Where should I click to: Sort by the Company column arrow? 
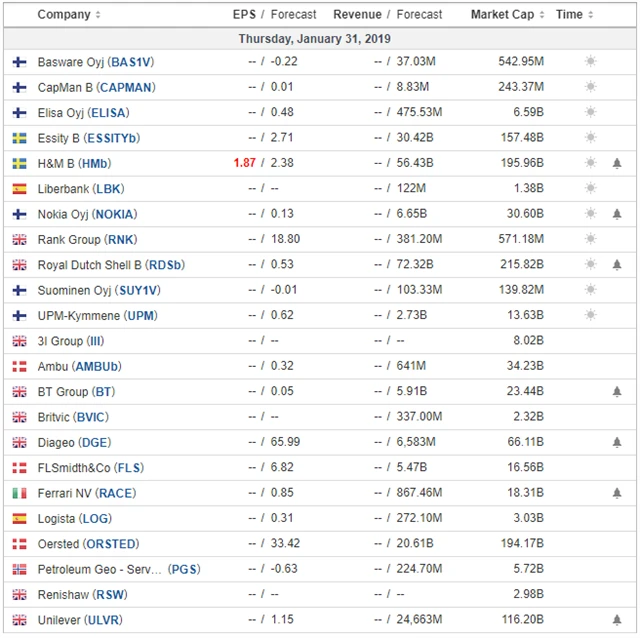[98, 15]
